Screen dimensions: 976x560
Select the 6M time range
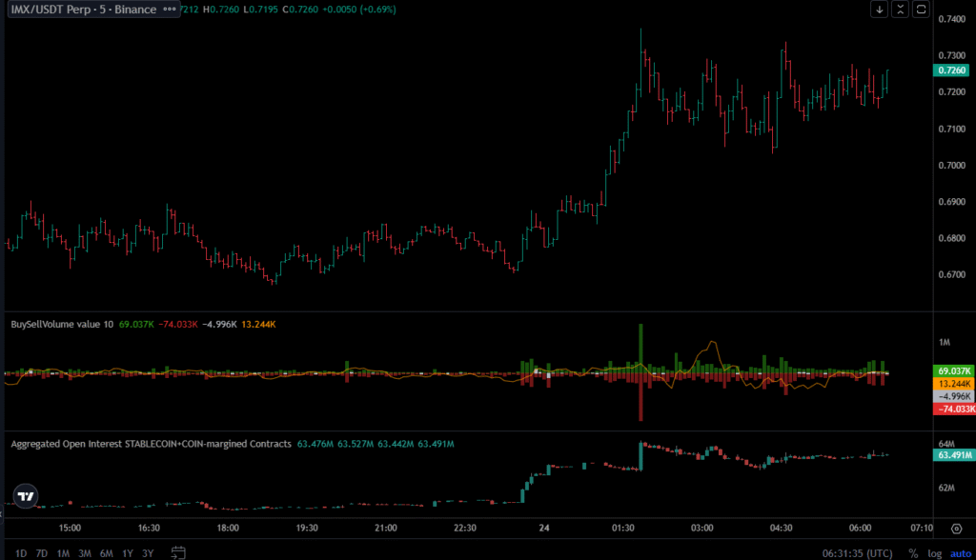pyautogui.click(x=107, y=552)
